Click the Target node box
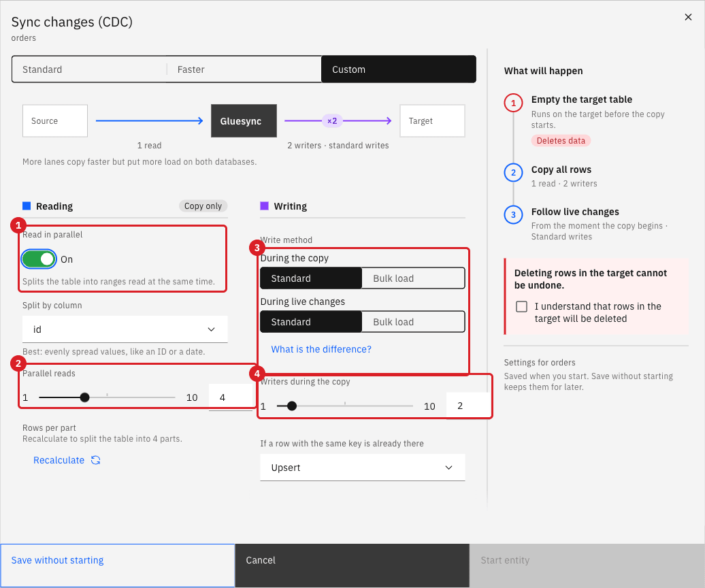The width and height of the screenshot is (705, 588). [432, 121]
